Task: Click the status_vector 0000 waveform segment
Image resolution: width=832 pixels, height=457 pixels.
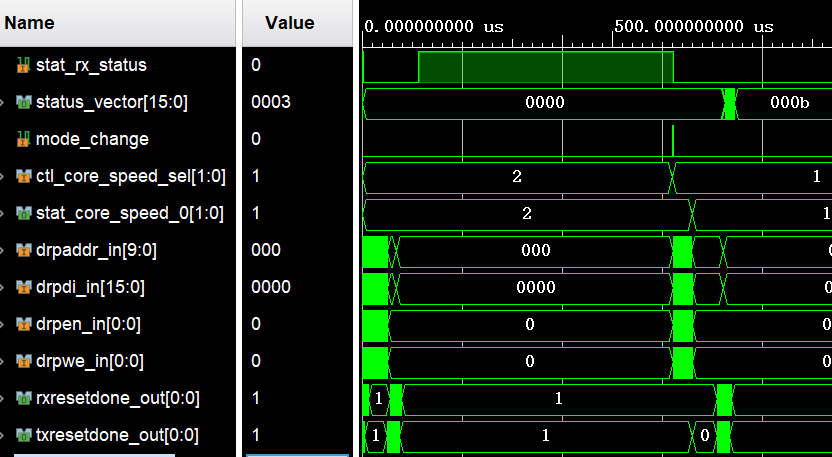Action: 544,103
